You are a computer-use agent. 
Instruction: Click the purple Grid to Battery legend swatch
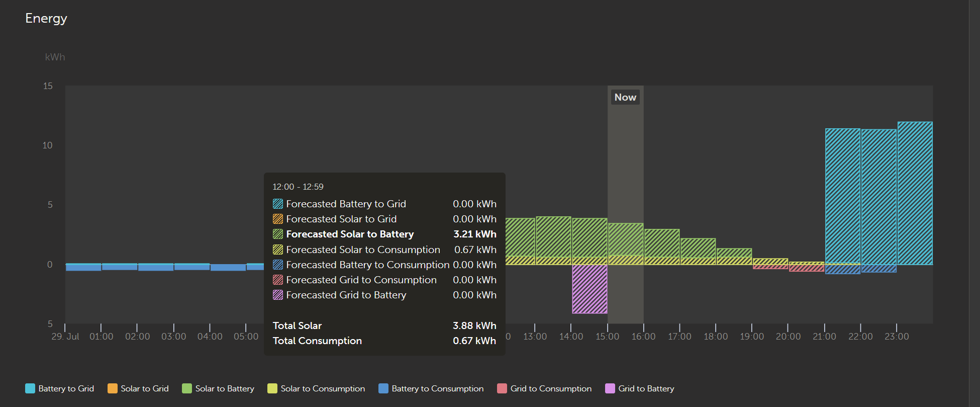point(610,388)
